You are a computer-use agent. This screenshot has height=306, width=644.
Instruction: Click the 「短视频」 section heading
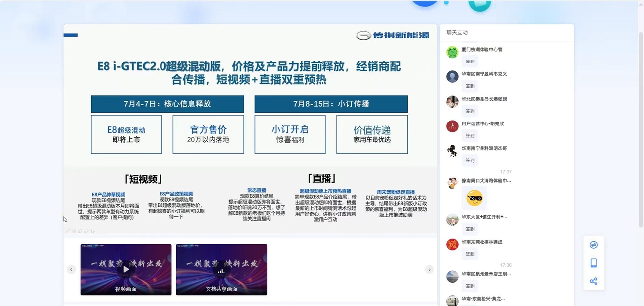tap(143, 179)
